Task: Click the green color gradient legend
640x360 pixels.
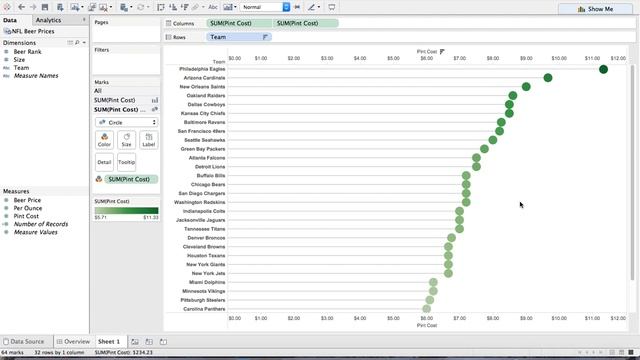Action: pos(127,211)
